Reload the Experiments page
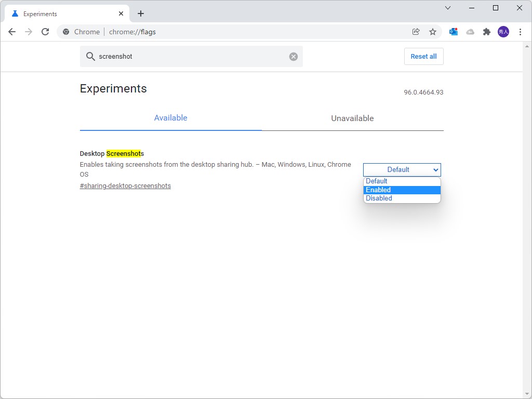Image resolution: width=532 pixels, height=399 pixels. point(45,32)
